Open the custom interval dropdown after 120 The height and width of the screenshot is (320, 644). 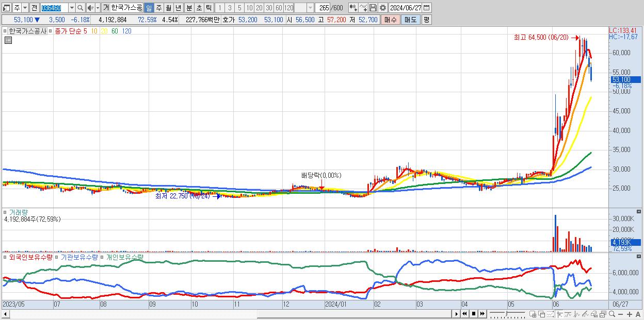(x=310, y=8)
